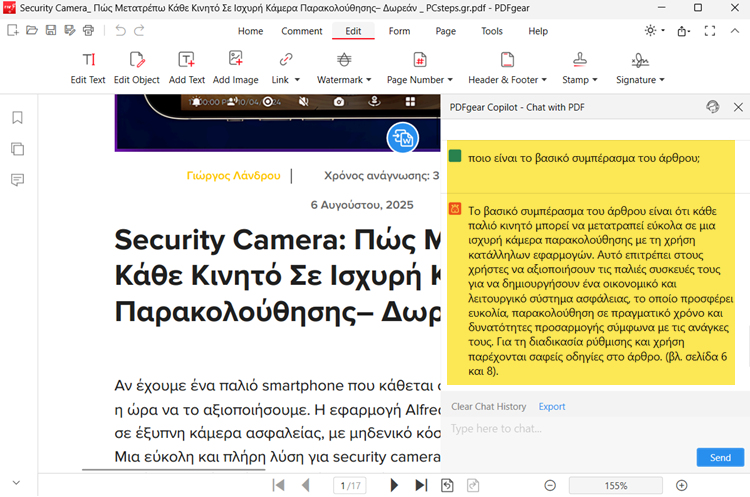The image size is (750, 497).
Task: Click the Signature tool icon
Action: (640, 60)
